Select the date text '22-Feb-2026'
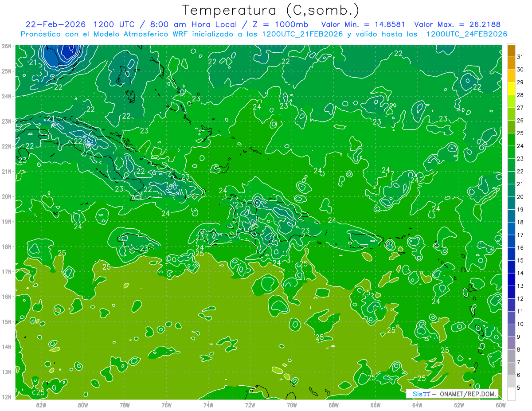This screenshot has width=532, height=411. pyautogui.click(x=55, y=24)
